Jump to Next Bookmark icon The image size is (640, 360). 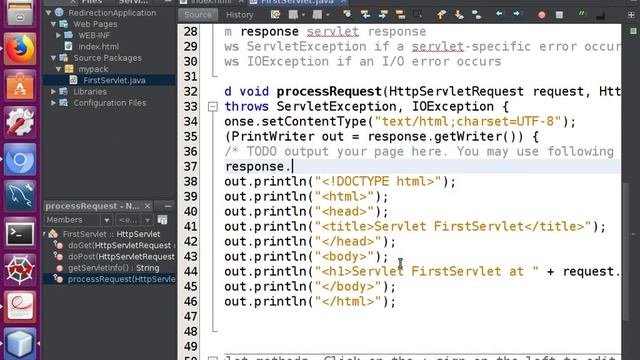[x=459, y=15]
